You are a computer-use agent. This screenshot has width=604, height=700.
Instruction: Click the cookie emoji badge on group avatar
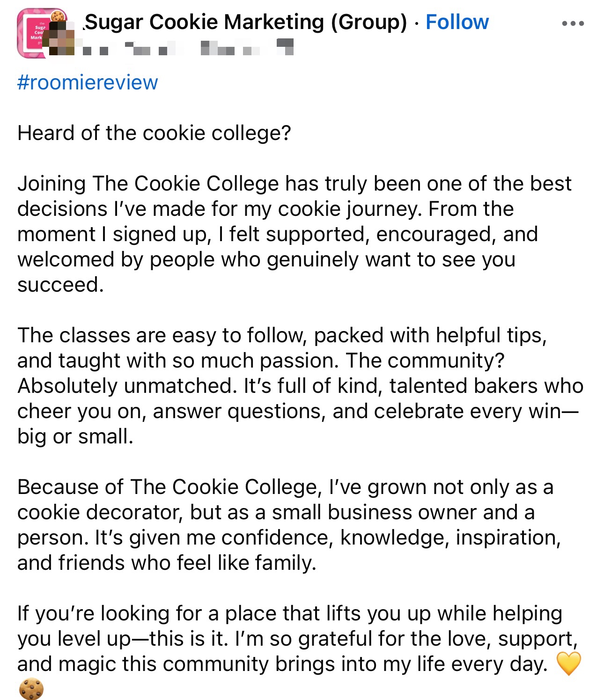coord(58,16)
